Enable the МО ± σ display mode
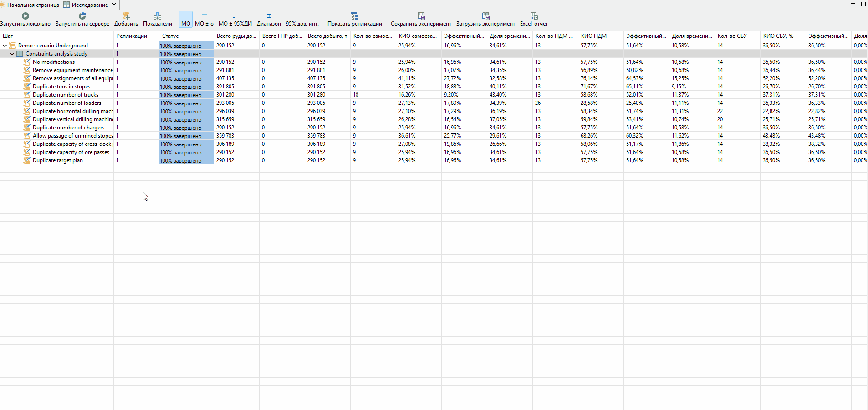The image size is (868, 410). [x=204, y=20]
